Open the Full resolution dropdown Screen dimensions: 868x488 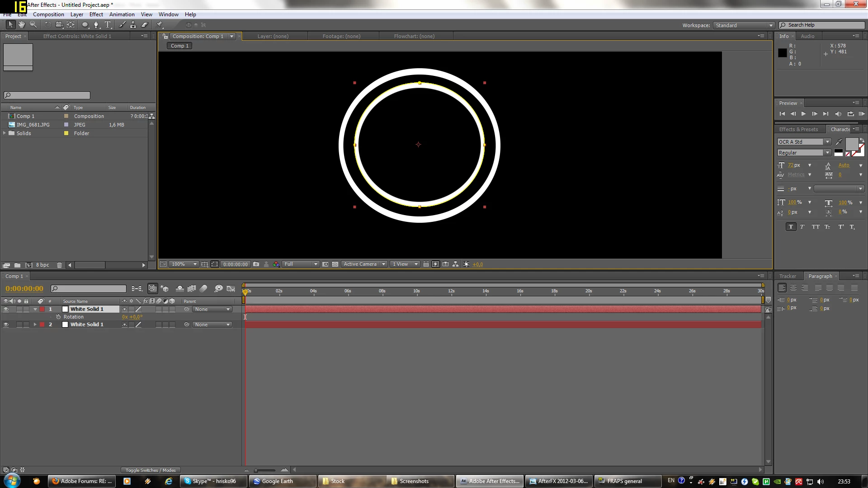pos(301,264)
